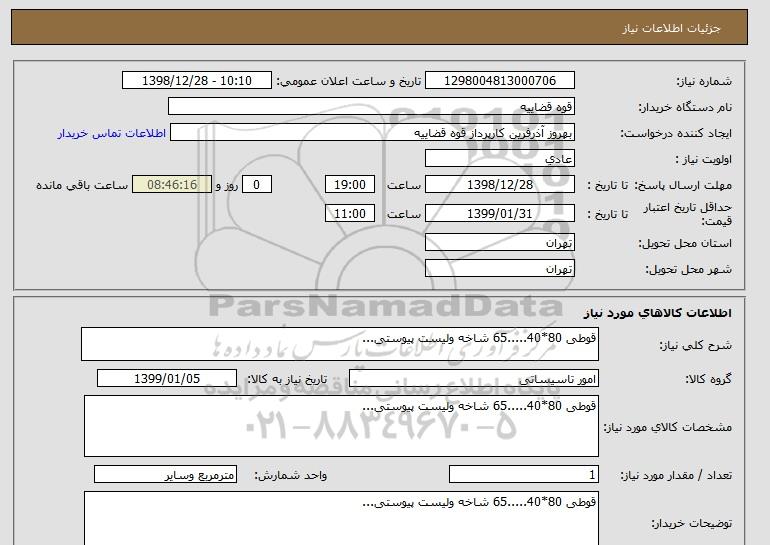Open the buyer contact info link
The height and width of the screenshot is (545, 770).
(x=111, y=133)
